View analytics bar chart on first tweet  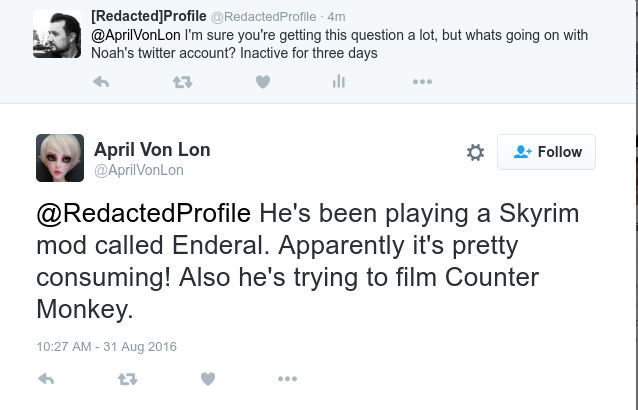[338, 82]
